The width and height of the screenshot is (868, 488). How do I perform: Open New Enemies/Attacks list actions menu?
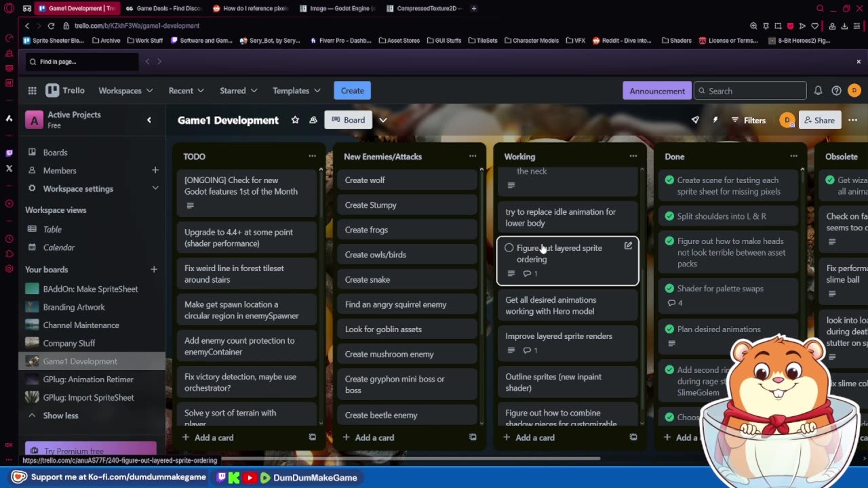473,156
